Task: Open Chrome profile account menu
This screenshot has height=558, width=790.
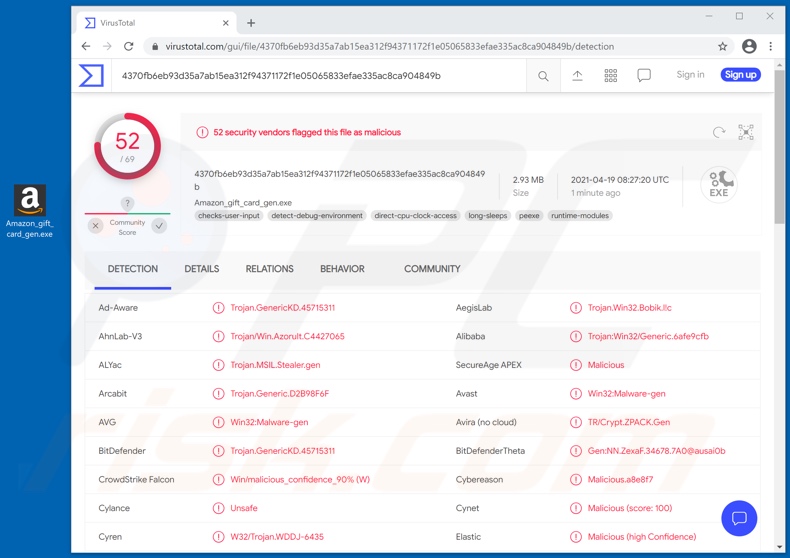Action: pyautogui.click(x=748, y=46)
